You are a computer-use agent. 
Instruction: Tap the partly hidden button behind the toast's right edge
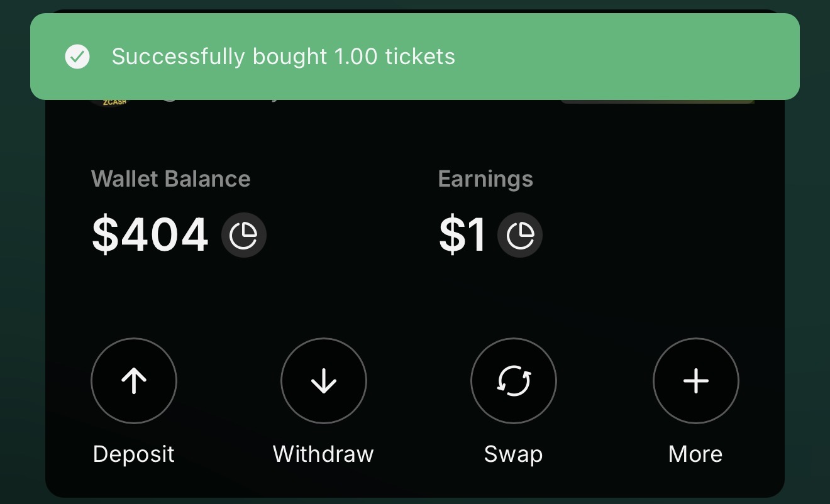tap(657, 101)
